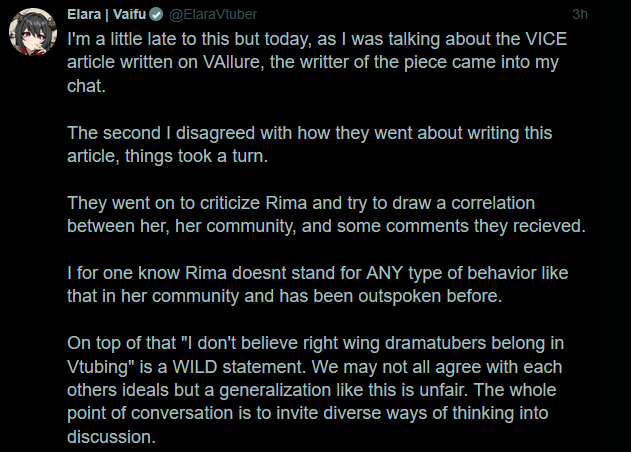
Task: Click Elara's profile avatar picture
Action: click(x=29, y=31)
